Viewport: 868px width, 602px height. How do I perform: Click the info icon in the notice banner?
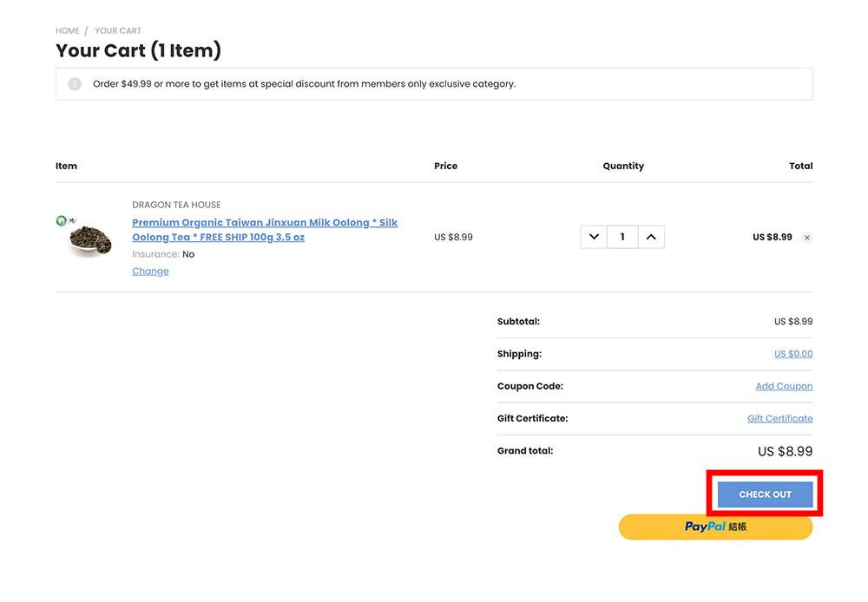coord(75,84)
